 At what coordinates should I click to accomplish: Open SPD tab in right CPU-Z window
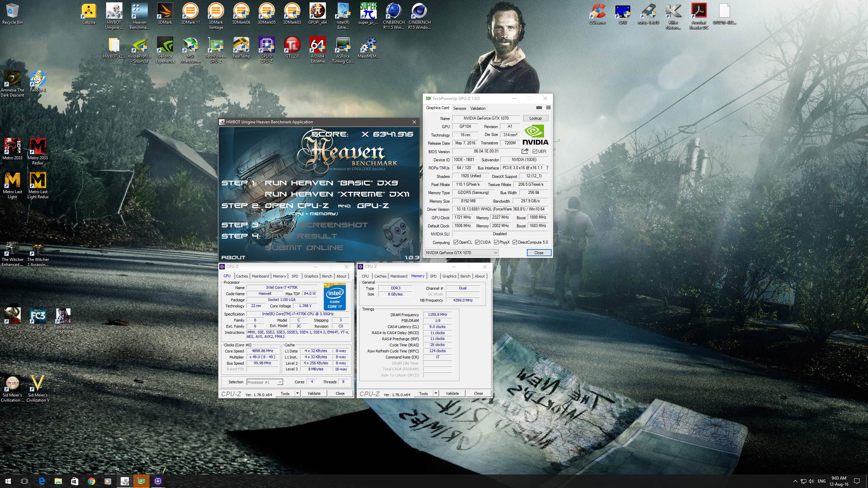click(433, 276)
